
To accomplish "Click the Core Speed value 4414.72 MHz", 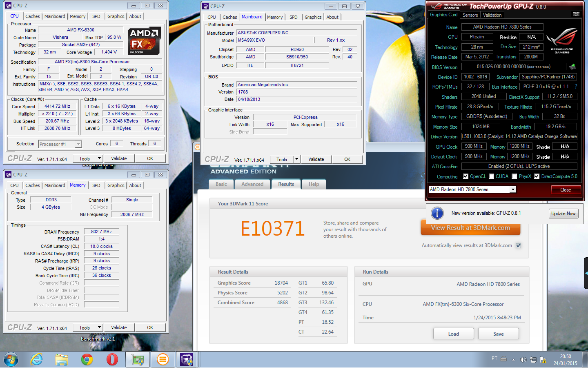I will [57, 106].
